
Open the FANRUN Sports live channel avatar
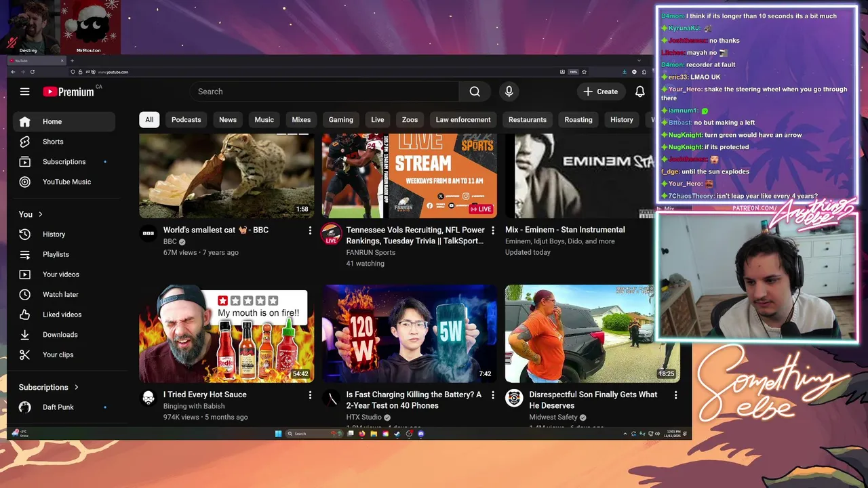point(331,234)
